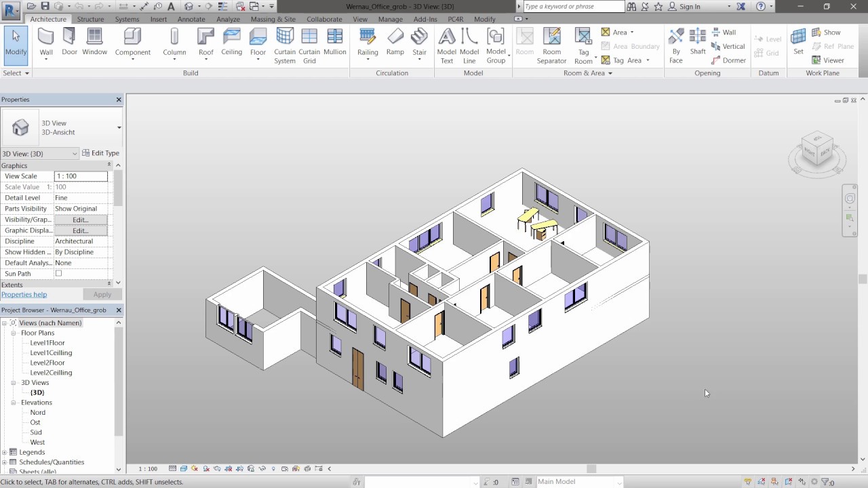Select the Stair tool
Image resolution: width=868 pixels, height=488 pixels.
coord(420,43)
